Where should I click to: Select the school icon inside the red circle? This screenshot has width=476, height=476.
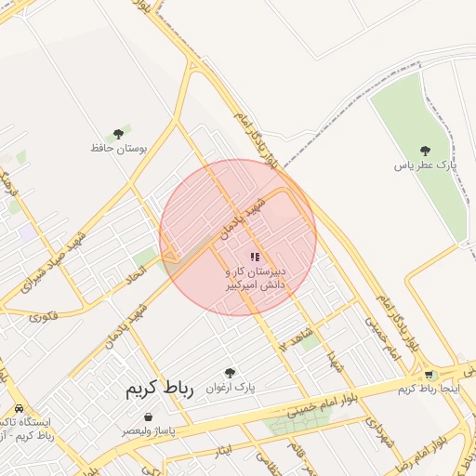(255, 257)
